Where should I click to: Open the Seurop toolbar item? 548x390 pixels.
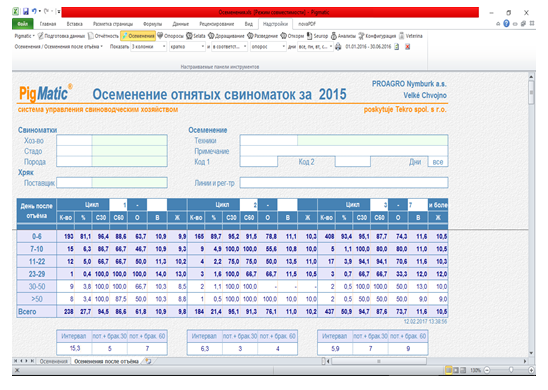317,36
